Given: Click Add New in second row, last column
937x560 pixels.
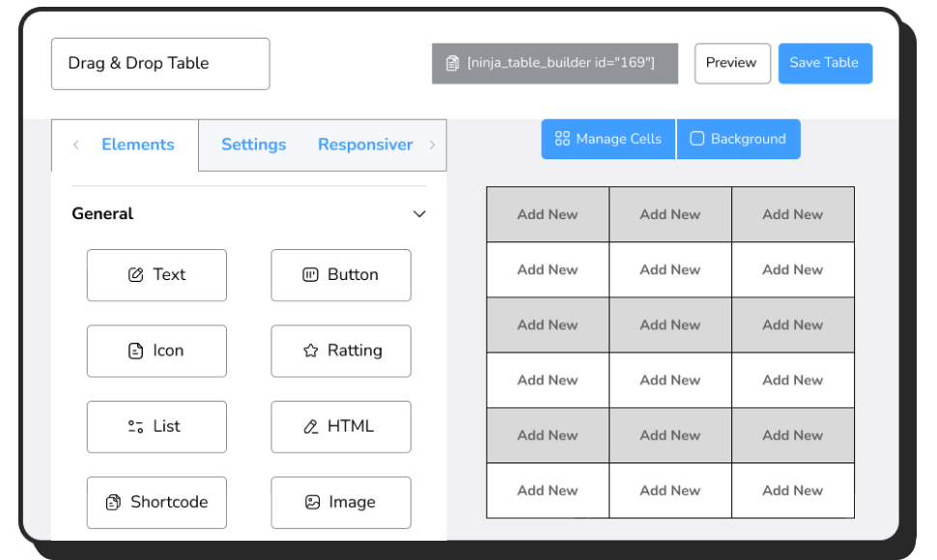Looking at the screenshot, I should pos(792,269).
